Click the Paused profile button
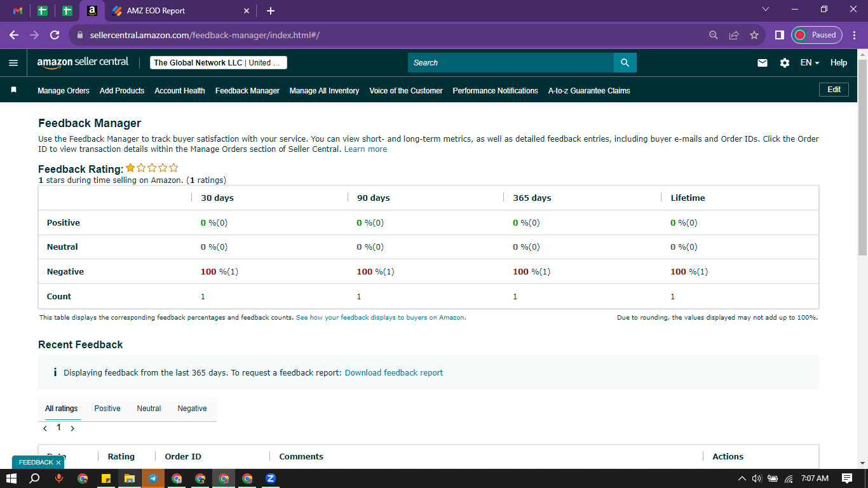868x488 pixels. point(817,35)
